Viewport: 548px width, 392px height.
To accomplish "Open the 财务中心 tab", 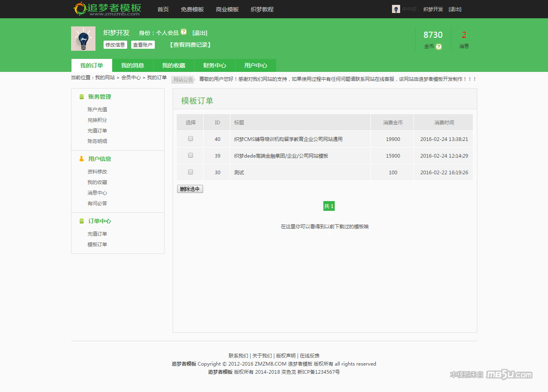I will [214, 65].
